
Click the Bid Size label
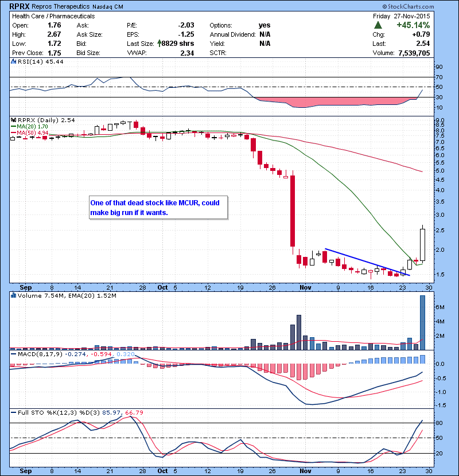pos(88,53)
